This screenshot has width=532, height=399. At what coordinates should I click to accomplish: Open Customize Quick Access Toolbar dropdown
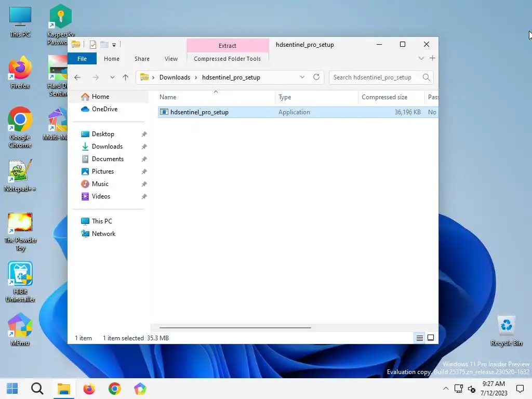pos(114,45)
